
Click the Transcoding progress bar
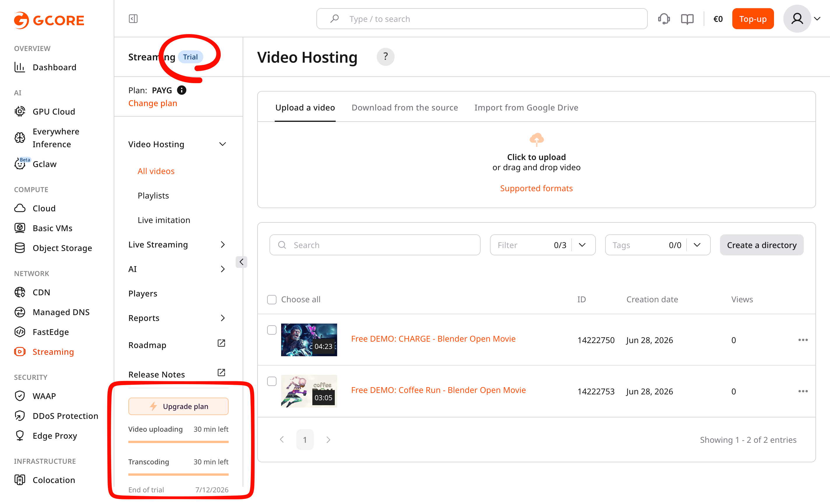point(178,475)
